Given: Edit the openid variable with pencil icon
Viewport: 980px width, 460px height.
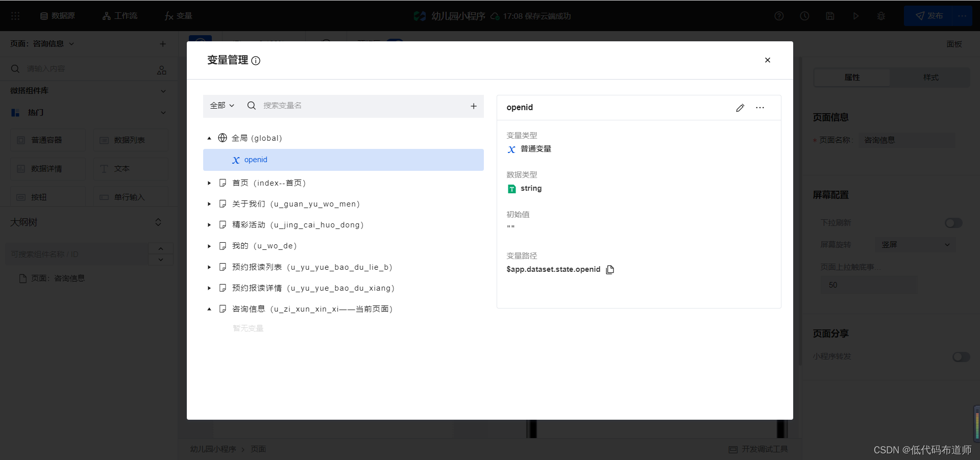Looking at the screenshot, I should 740,108.
